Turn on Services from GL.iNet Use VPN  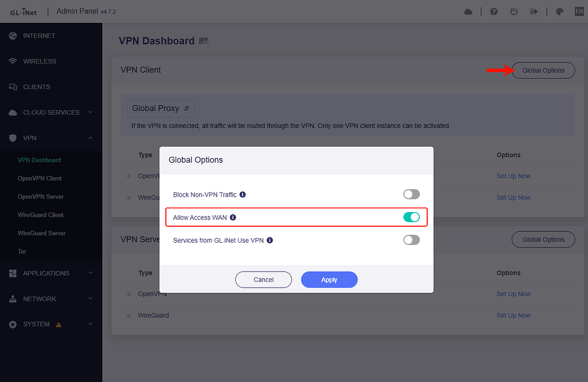pos(411,239)
